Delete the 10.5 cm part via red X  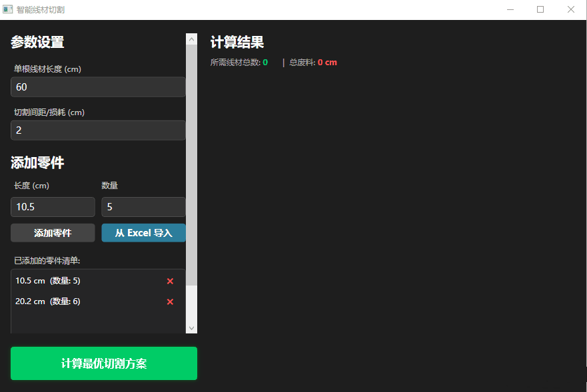(170, 281)
